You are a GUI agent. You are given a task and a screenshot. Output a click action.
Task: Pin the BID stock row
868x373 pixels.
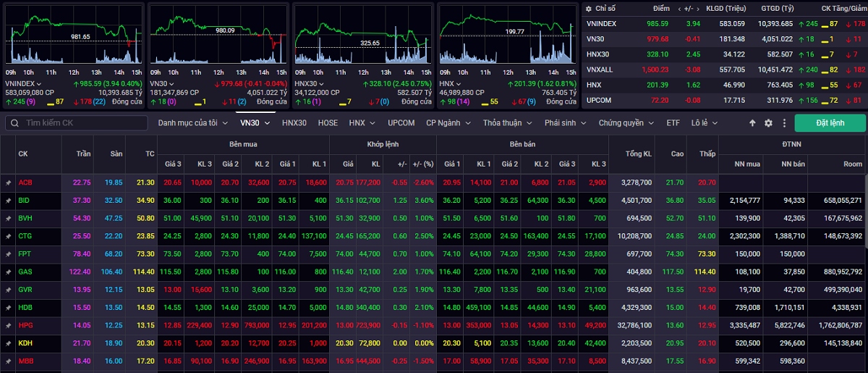pos(8,200)
